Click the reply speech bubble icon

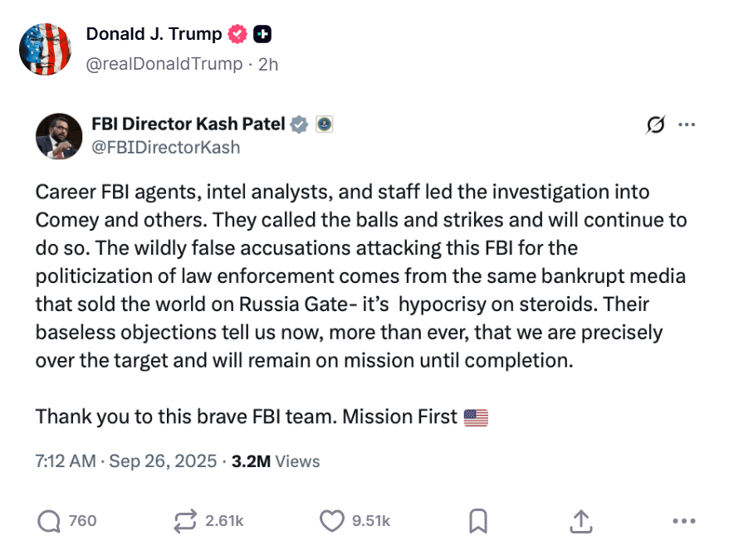50,521
